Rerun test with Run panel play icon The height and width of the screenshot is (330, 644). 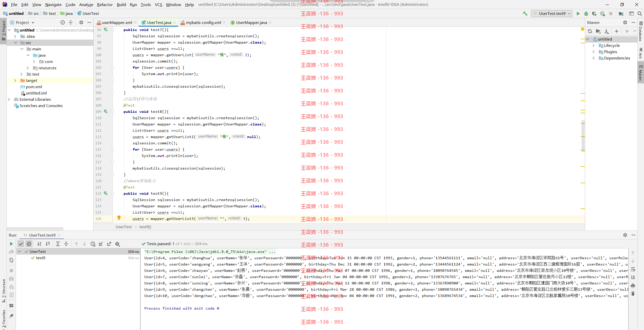coord(11,244)
